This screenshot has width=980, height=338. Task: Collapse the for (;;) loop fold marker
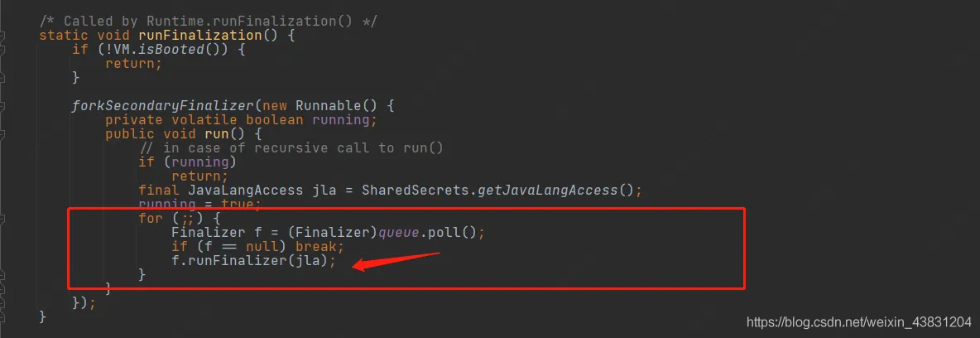click(2, 219)
